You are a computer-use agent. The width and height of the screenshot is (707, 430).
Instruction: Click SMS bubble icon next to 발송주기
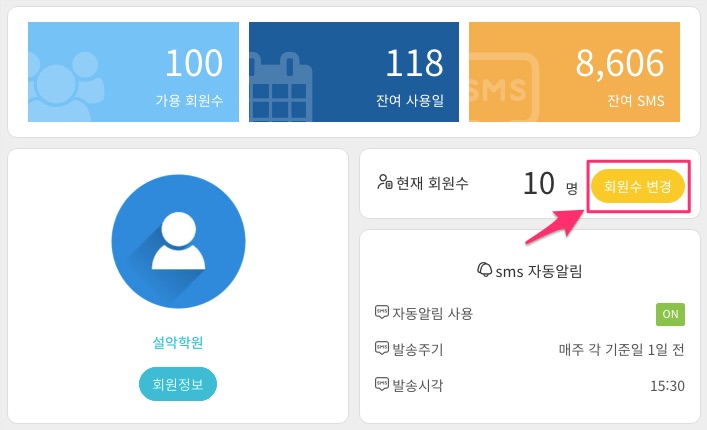pyautogui.click(x=382, y=348)
